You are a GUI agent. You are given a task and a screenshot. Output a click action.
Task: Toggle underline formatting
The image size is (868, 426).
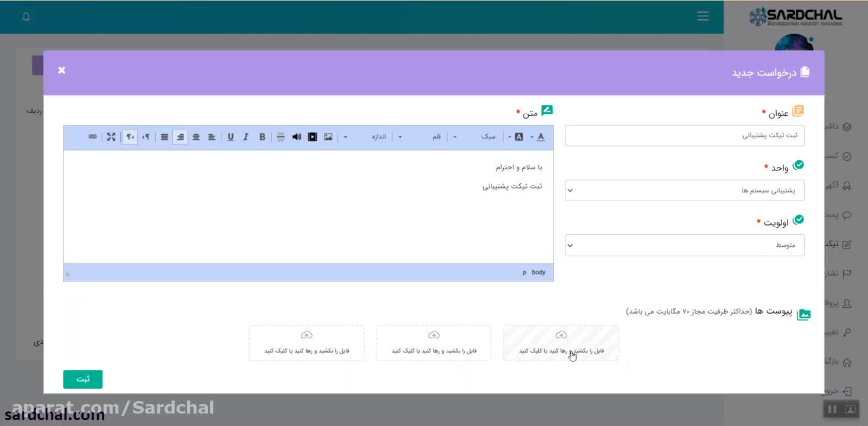click(230, 137)
